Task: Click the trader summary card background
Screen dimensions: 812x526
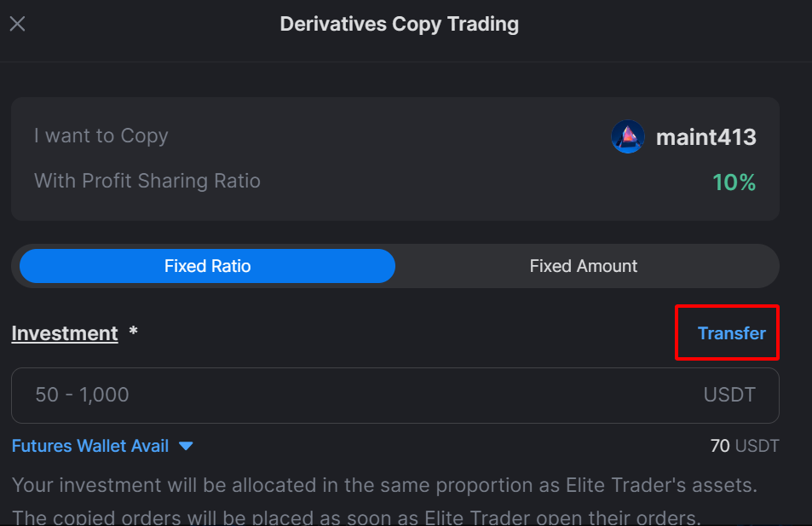Action: pyautogui.click(x=395, y=159)
